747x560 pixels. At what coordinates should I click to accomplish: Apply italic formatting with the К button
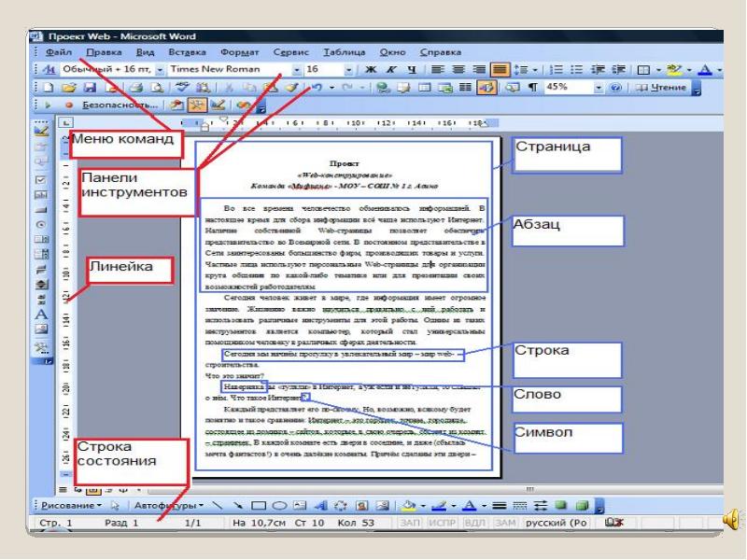coord(391,70)
